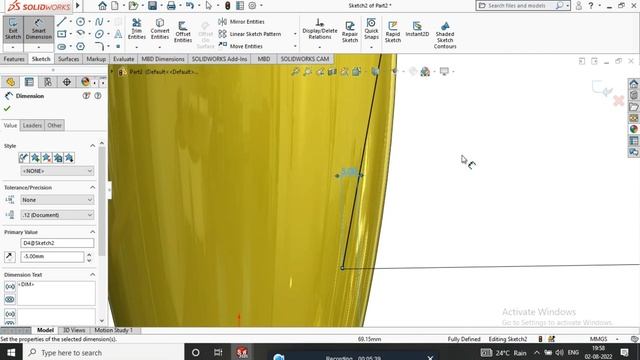Open the ConfigurationManager panel tab
Screen dimensions: 640x360
48,82
